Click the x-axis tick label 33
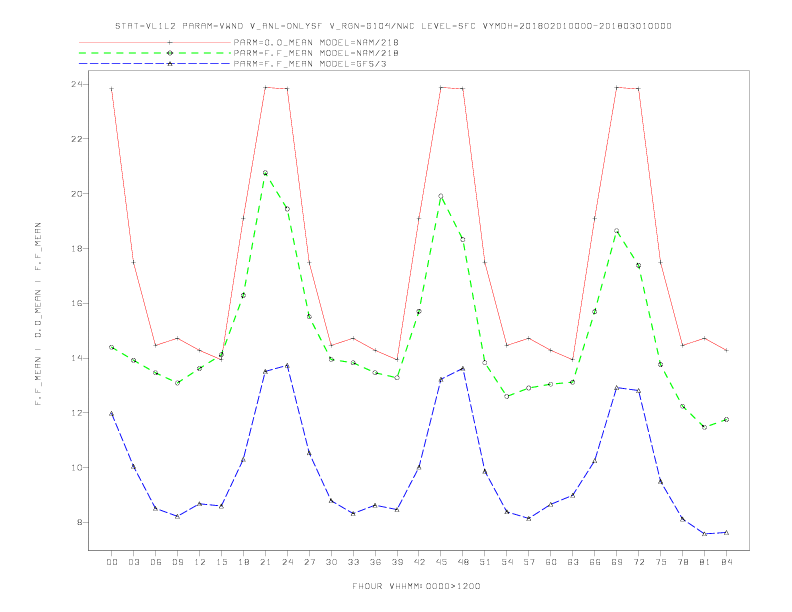 [x=353, y=562]
